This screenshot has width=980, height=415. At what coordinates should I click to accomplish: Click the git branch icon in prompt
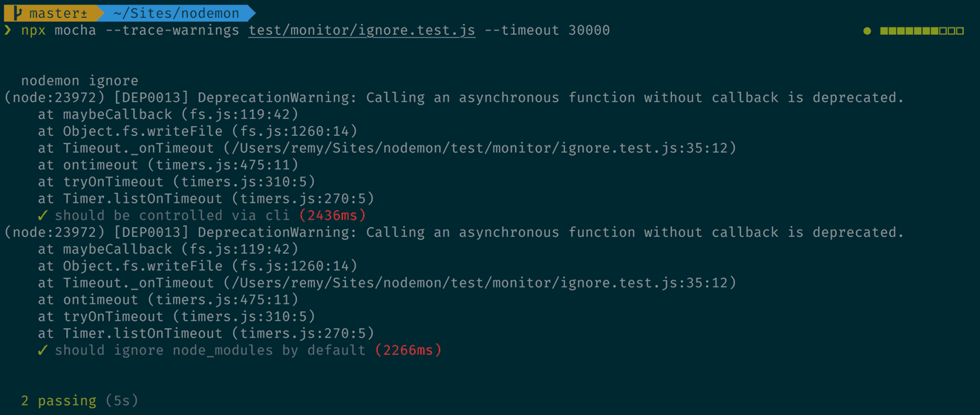point(17,13)
